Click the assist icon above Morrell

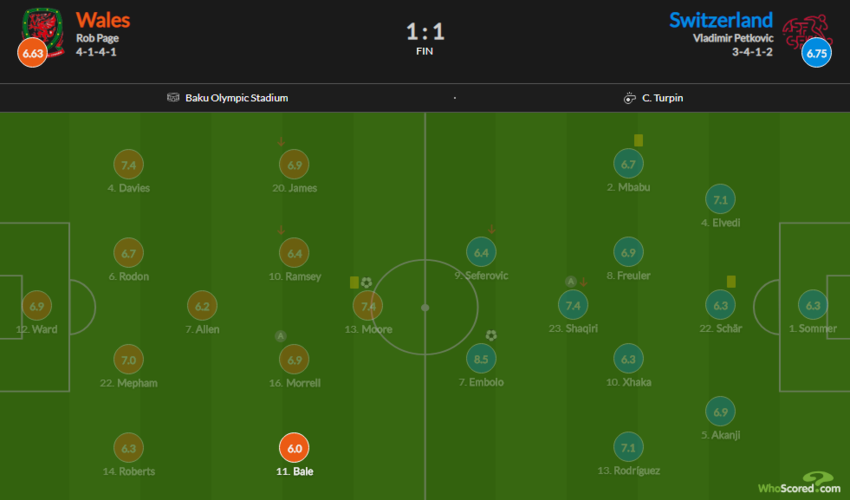pos(280,335)
